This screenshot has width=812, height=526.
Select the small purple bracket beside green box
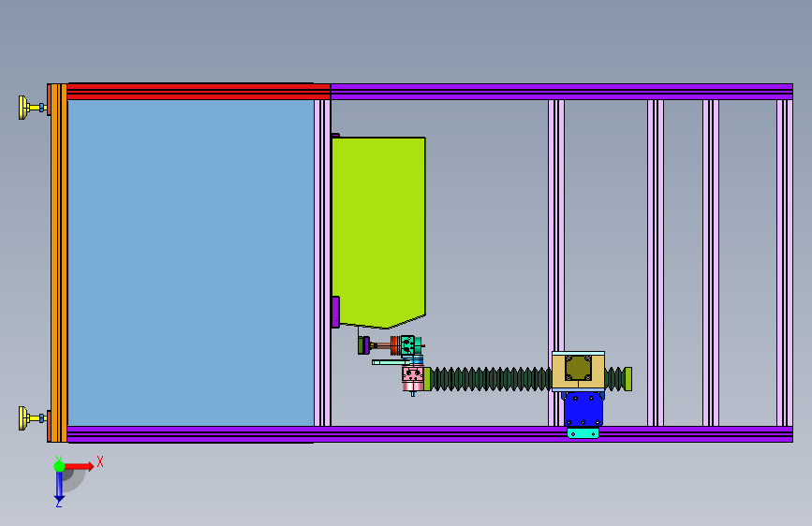point(335,313)
